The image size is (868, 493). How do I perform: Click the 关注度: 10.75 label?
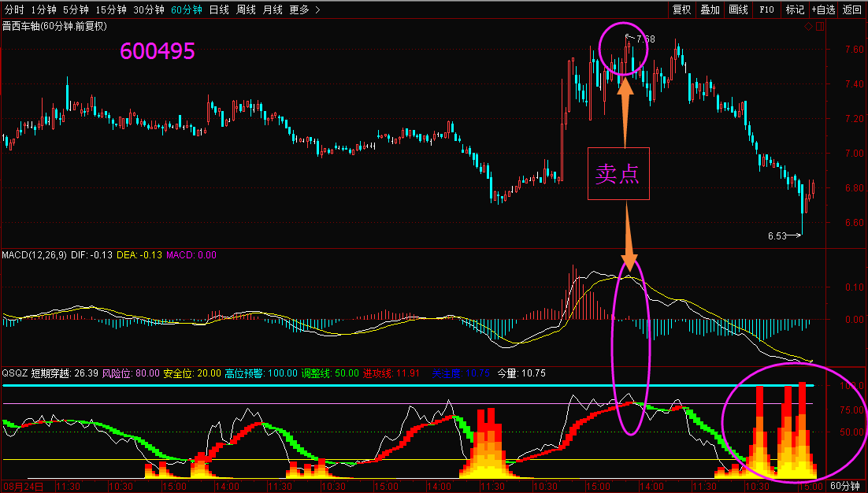pyautogui.click(x=461, y=373)
